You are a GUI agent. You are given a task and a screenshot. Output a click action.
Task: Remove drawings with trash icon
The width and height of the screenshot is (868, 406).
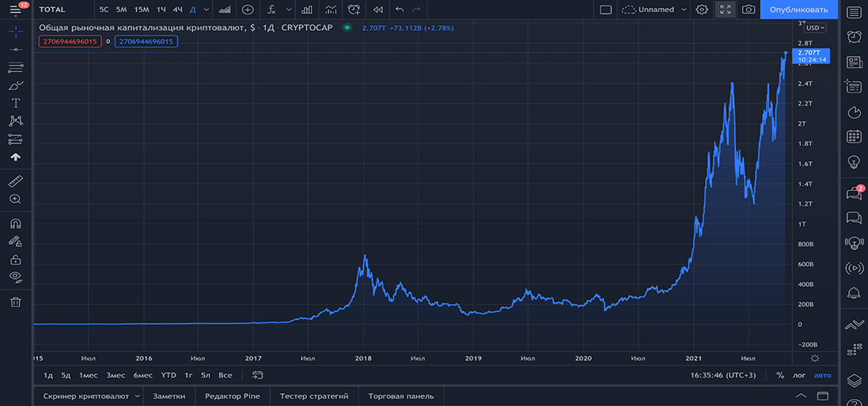(16, 302)
